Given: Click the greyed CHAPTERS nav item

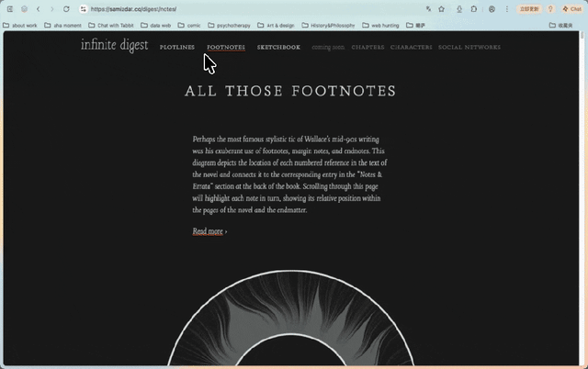Looking at the screenshot, I should [x=367, y=47].
